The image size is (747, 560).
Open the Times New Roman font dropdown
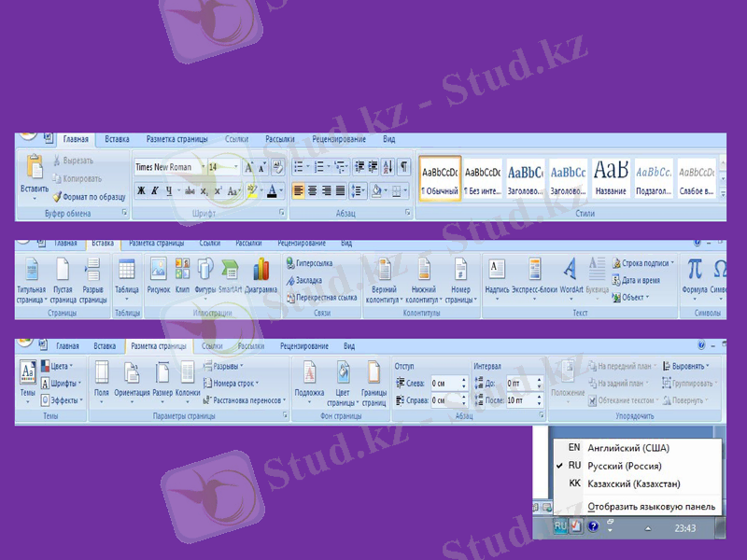pyautogui.click(x=203, y=167)
